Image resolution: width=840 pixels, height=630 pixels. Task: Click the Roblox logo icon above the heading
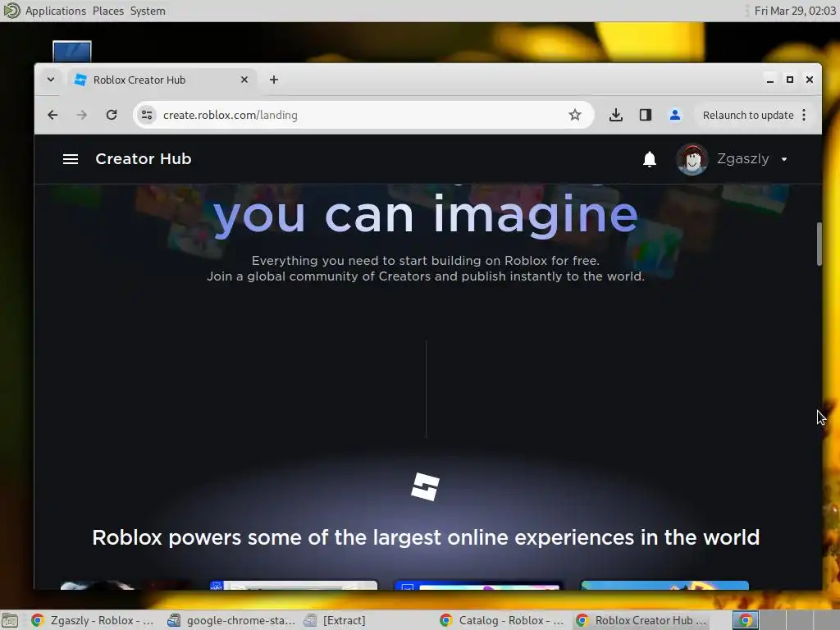(426, 486)
